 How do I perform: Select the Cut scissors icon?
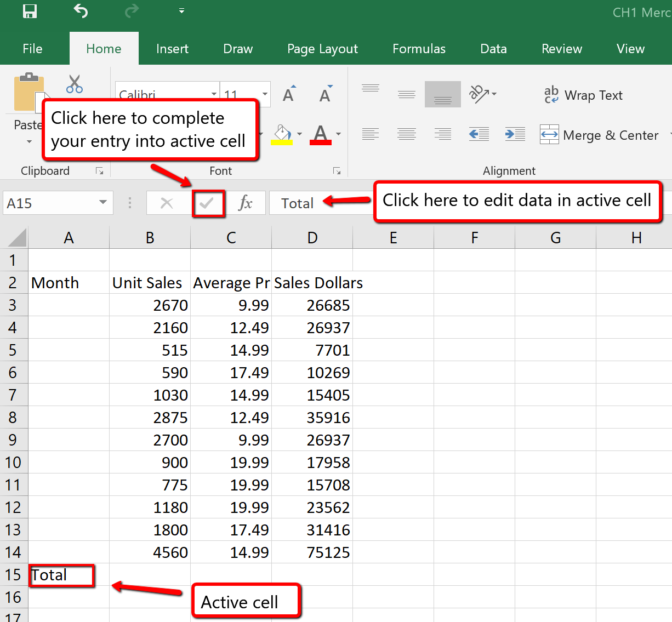(x=74, y=83)
